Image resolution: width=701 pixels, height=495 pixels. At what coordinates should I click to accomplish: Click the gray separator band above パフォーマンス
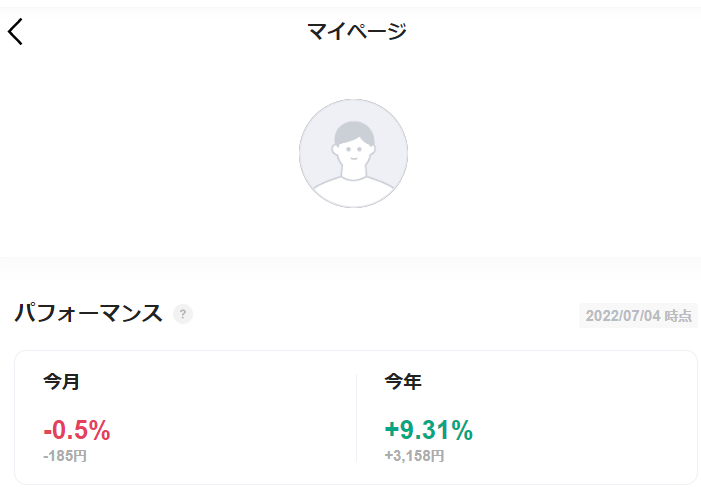350,265
